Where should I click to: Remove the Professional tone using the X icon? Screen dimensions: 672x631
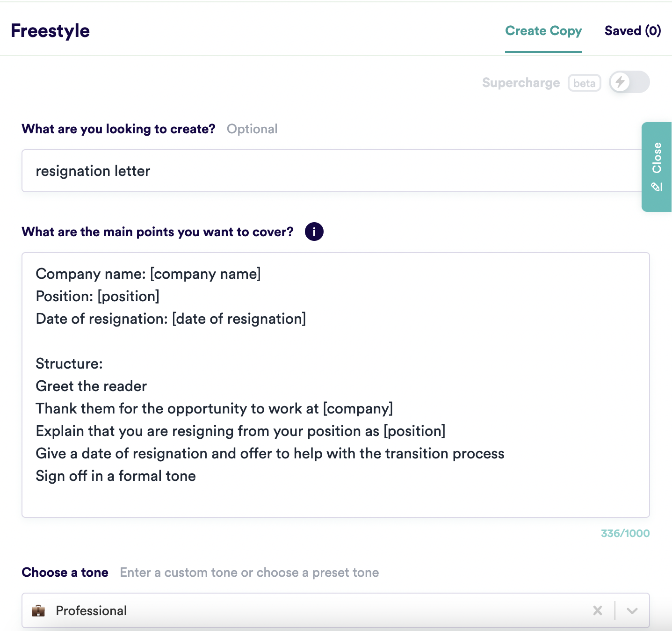coord(597,610)
